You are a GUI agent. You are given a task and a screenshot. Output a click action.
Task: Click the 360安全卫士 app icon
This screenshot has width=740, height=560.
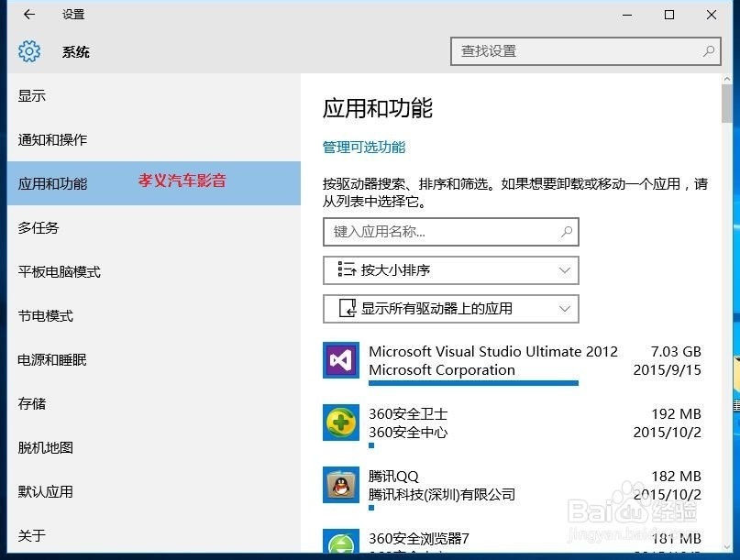click(341, 423)
